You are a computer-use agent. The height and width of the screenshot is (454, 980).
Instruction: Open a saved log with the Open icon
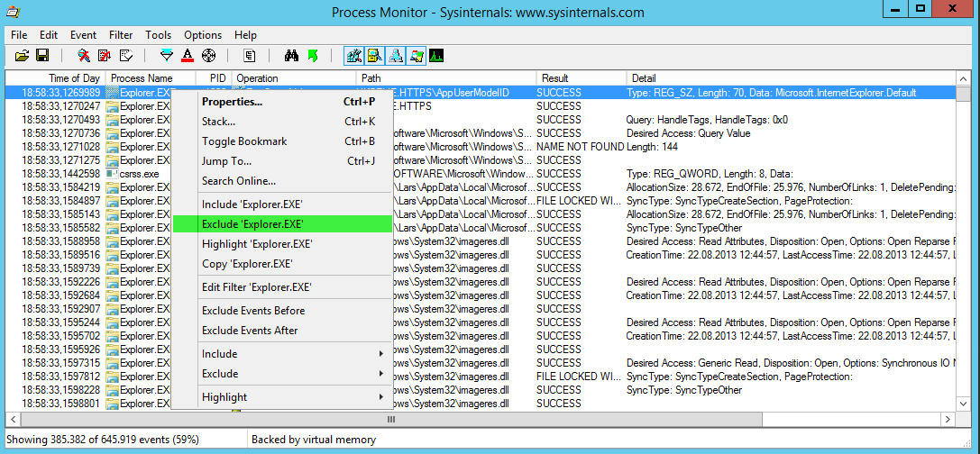point(22,56)
